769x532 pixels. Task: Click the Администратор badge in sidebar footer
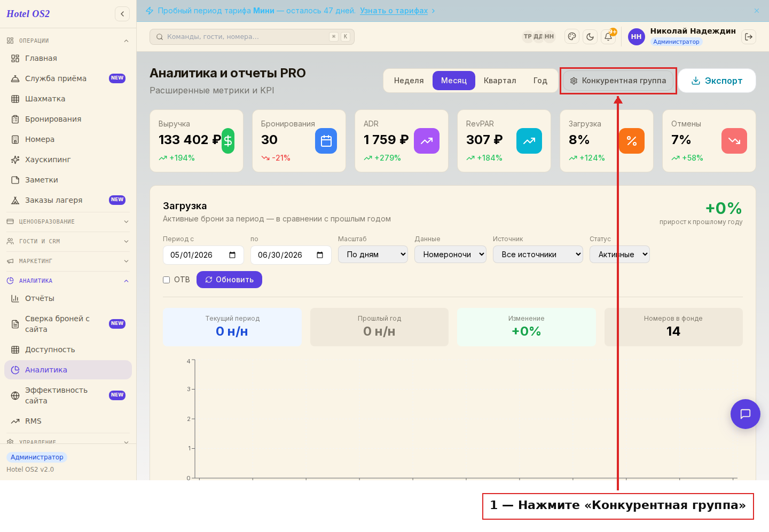[x=37, y=457]
